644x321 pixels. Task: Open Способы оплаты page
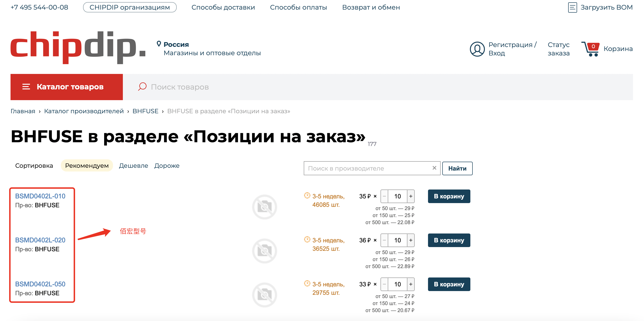[298, 7]
